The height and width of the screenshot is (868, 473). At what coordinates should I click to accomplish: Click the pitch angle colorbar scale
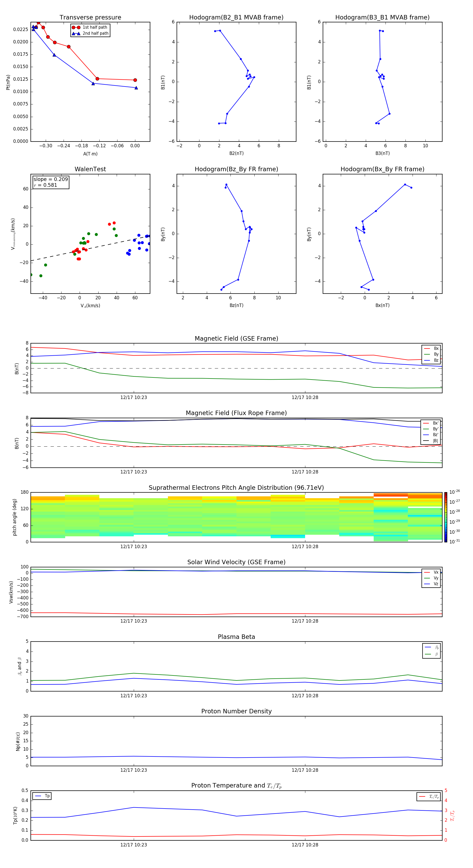point(445,517)
